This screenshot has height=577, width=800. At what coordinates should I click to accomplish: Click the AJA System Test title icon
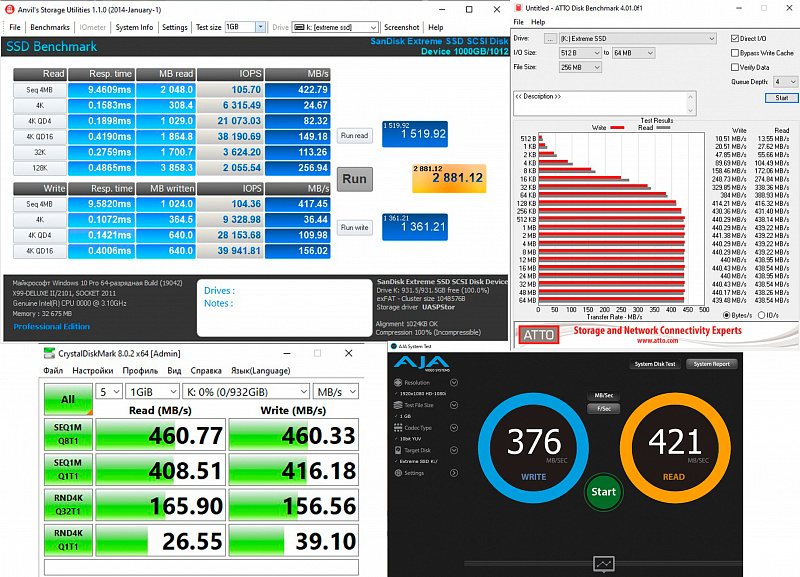(x=393, y=346)
